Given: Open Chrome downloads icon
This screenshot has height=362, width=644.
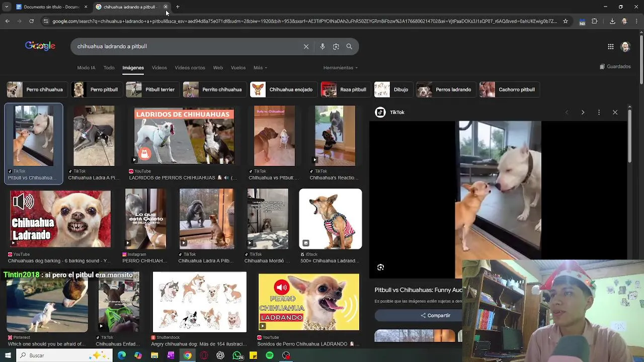Looking at the screenshot, I should 612,21.
